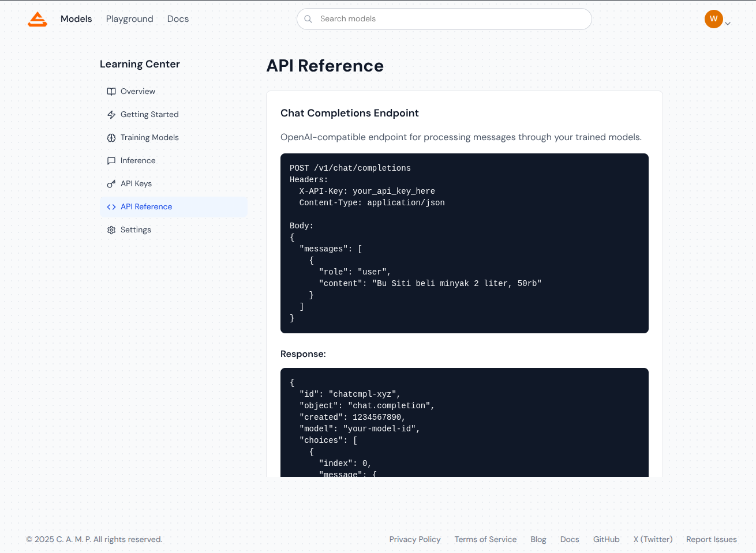Screen dimensions: 756x553
Task: Click the Inference chat bubble icon
Action: [x=111, y=160]
